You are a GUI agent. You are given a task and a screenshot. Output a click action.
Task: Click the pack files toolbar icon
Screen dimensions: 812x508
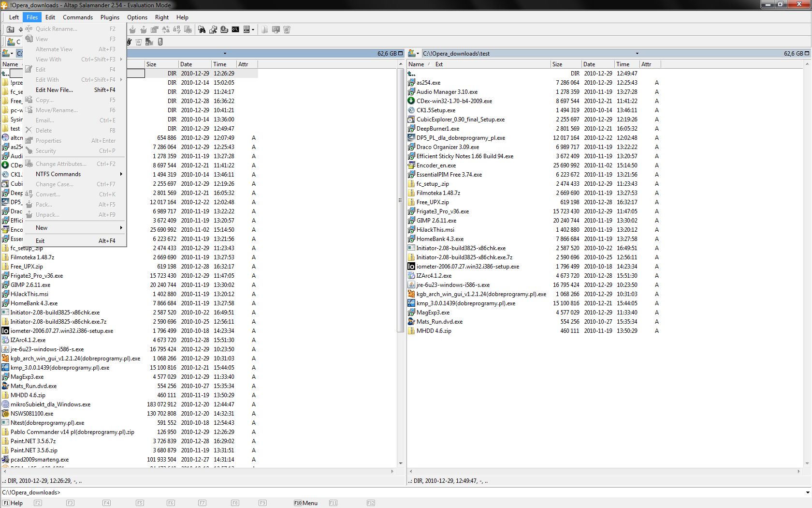(133, 30)
